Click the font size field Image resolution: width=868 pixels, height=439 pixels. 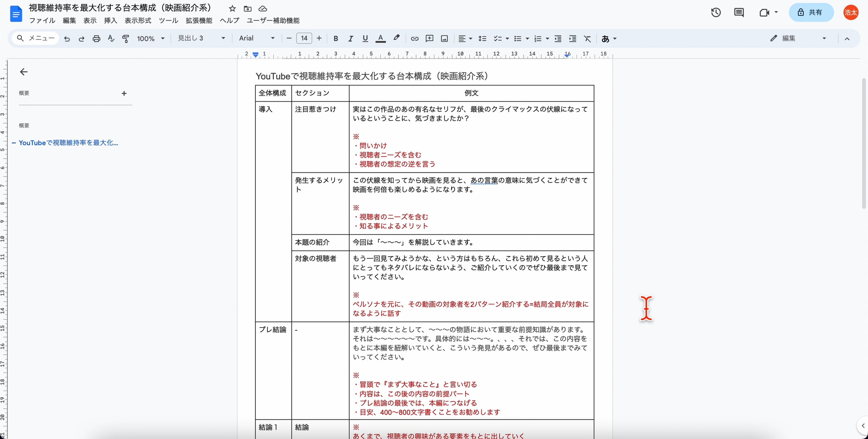[x=304, y=38]
